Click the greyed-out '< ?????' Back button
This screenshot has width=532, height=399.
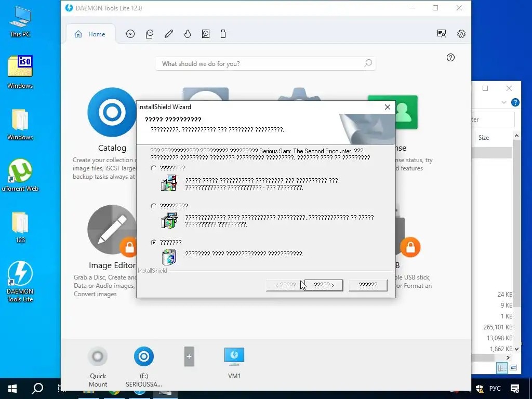[285, 285]
